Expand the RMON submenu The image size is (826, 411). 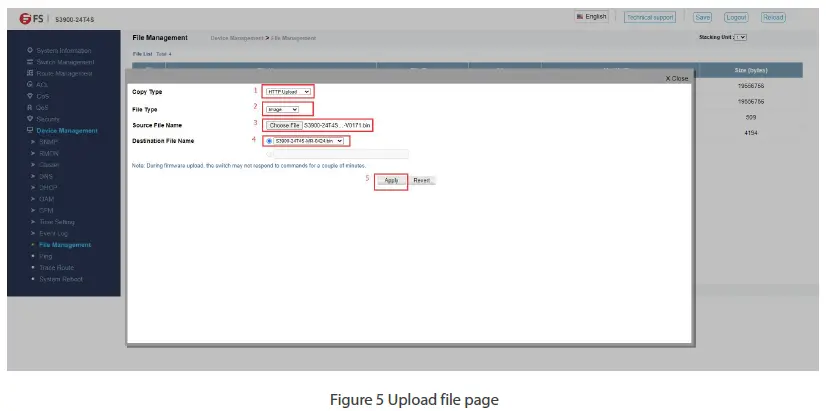coord(49,154)
